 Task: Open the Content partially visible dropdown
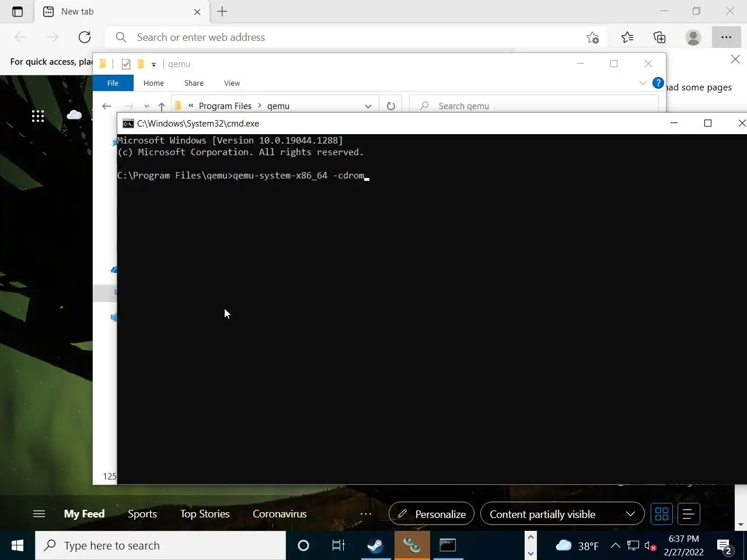click(562, 514)
